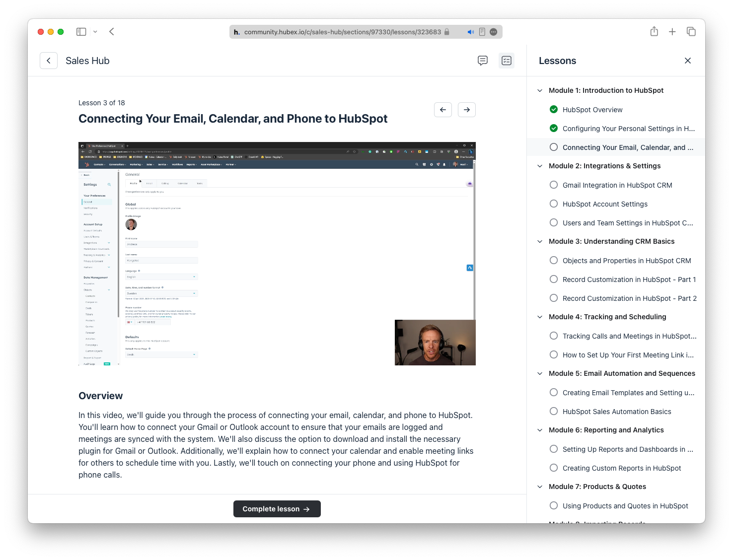Viewport: 733px width, 560px height.
Task: Open Objects and Properties in HubSpot CRM
Action: (627, 261)
